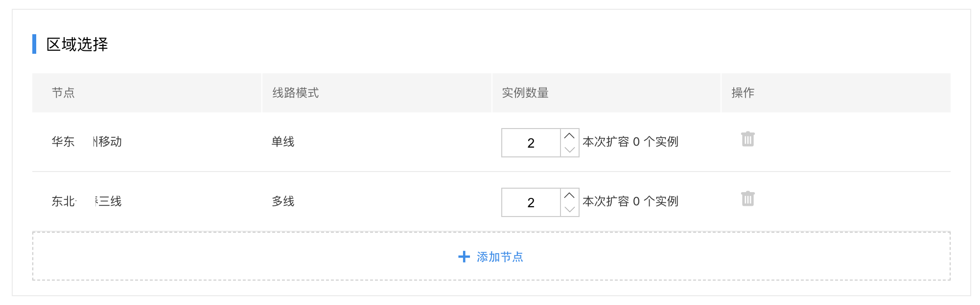
Task: Click the plus icon beside 添加节点
Action: pos(464,257)
